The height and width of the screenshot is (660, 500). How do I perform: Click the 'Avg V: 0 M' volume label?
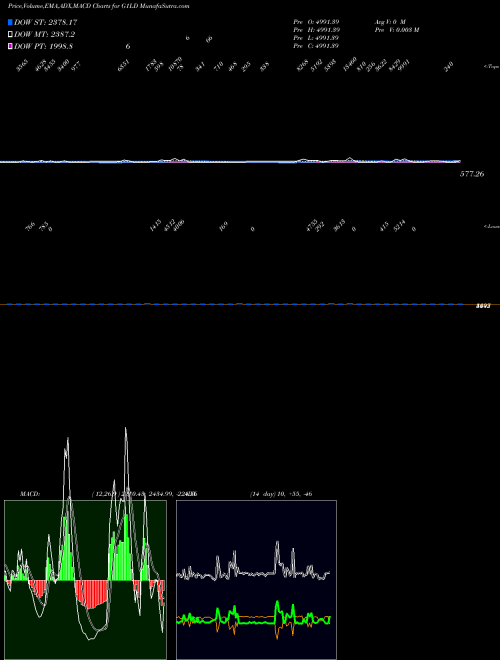tap(390, 21)
